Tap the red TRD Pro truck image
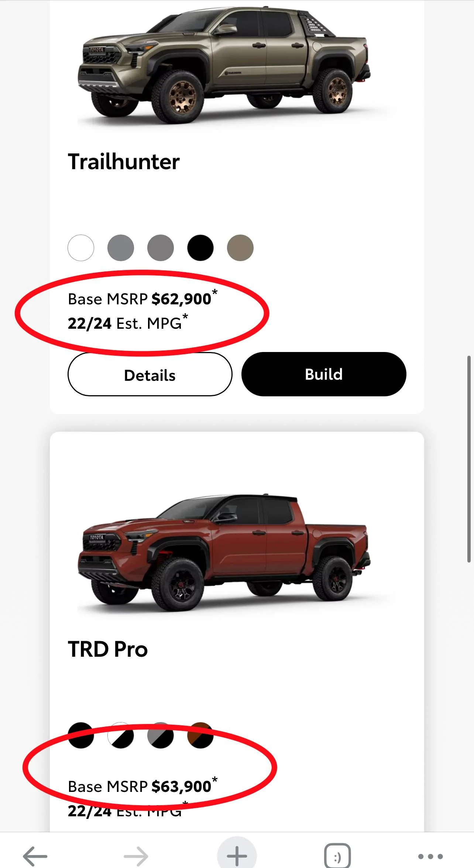This screenshot has height=868, width=474. 224,552
